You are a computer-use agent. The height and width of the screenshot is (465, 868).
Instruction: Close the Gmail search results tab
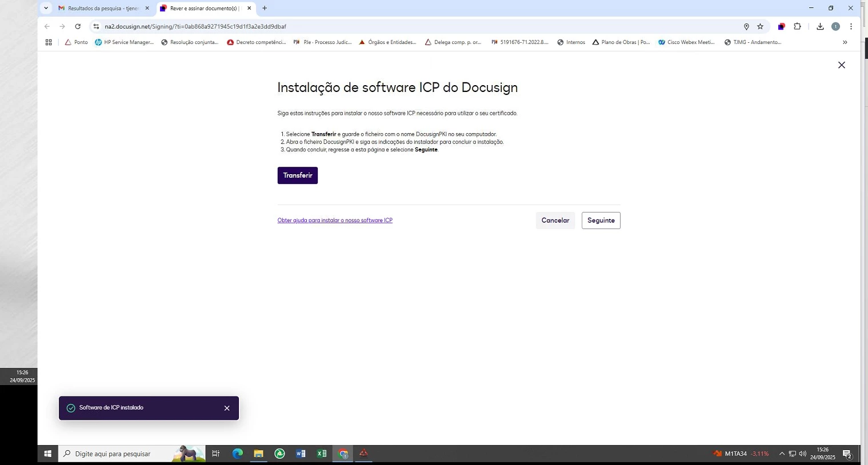147,9
